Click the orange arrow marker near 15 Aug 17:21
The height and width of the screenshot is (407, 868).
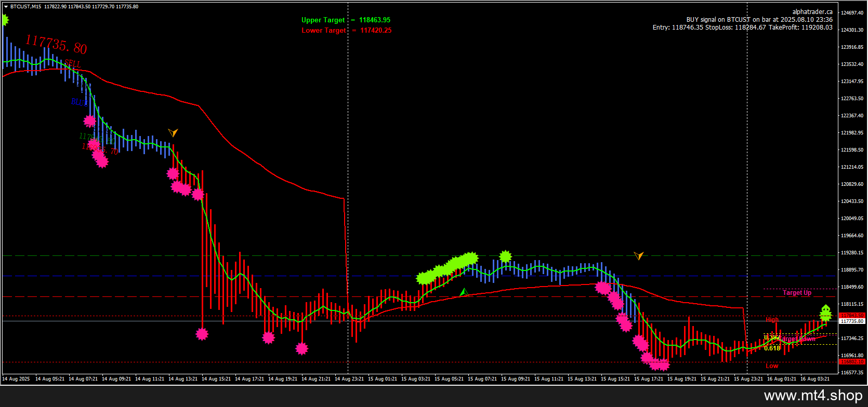(639, 255)
